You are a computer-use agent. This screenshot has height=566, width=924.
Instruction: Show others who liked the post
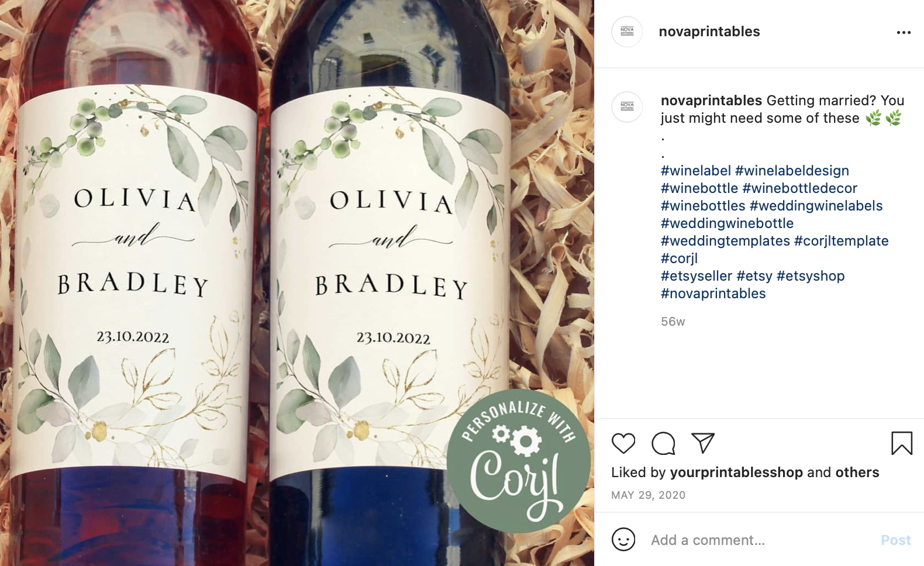click(857, 472)
